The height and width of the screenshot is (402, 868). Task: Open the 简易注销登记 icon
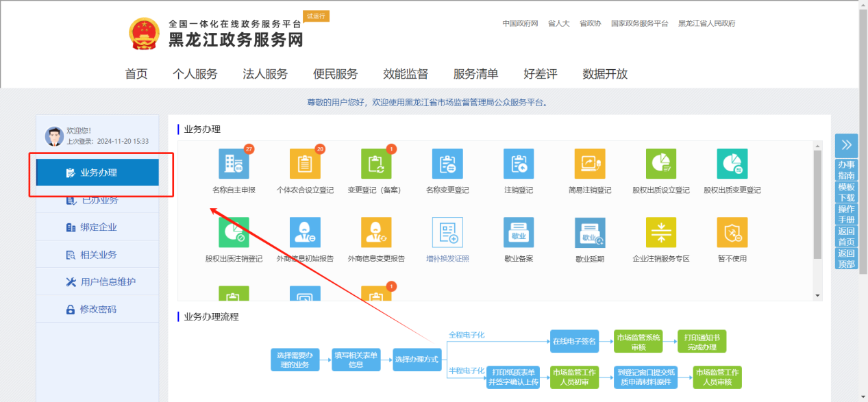pyautogui.click(x=590, y=164)
